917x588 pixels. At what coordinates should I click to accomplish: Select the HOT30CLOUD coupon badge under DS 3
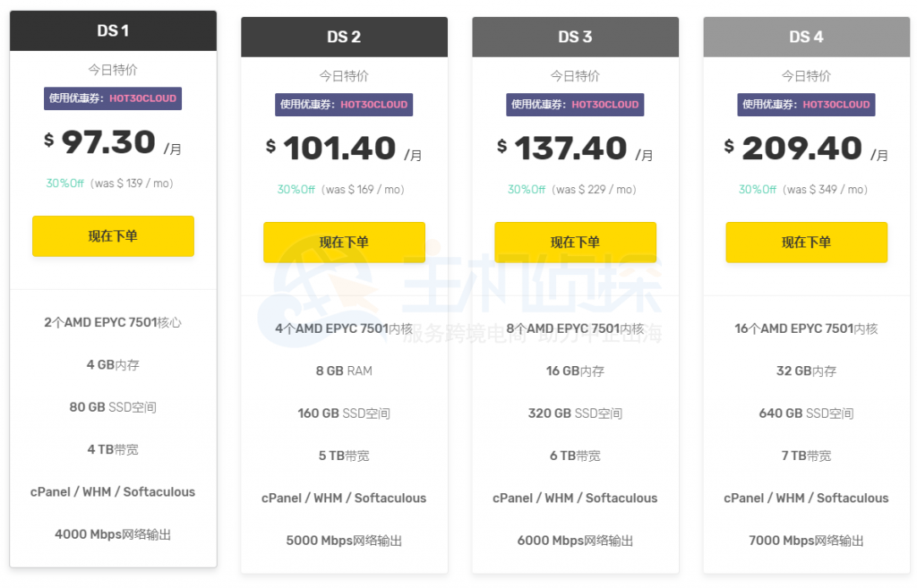point(575,105)
